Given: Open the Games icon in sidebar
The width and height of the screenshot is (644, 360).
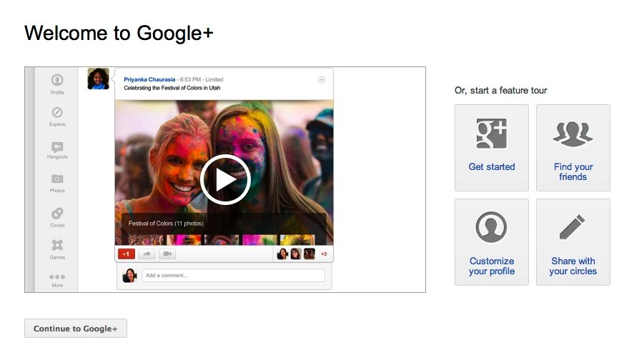Looking at the screenshot, I should click(57, 246).
